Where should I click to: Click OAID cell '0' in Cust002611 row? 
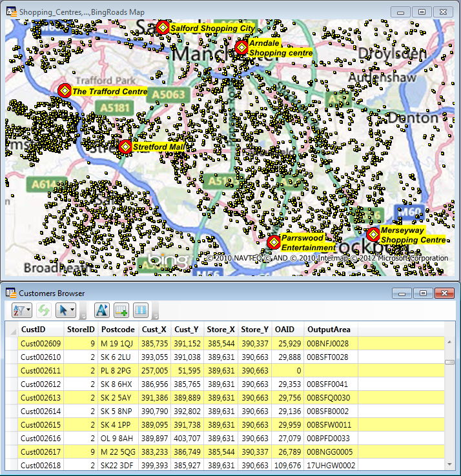click(287, 370)
